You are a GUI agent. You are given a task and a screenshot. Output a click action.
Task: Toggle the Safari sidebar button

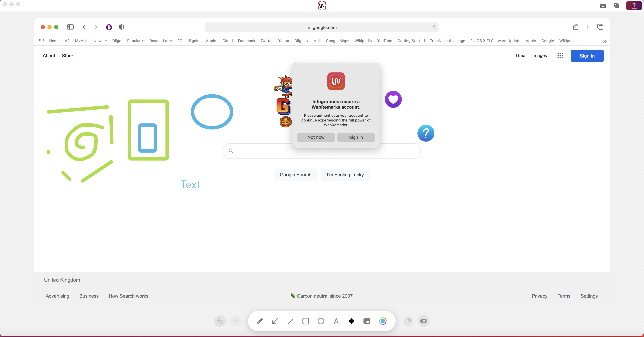(x=70, y=27)
